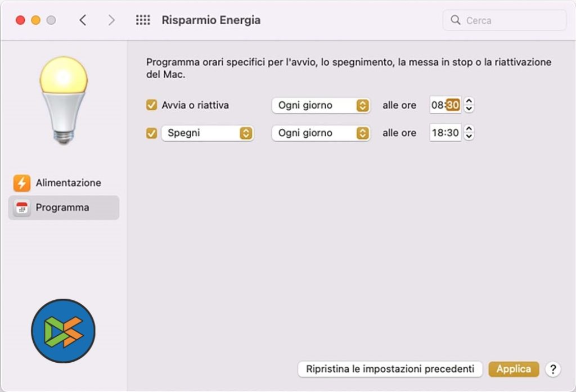Click the Applica button
The height and width of the screenshot is (392, 576).
point(513,369)
